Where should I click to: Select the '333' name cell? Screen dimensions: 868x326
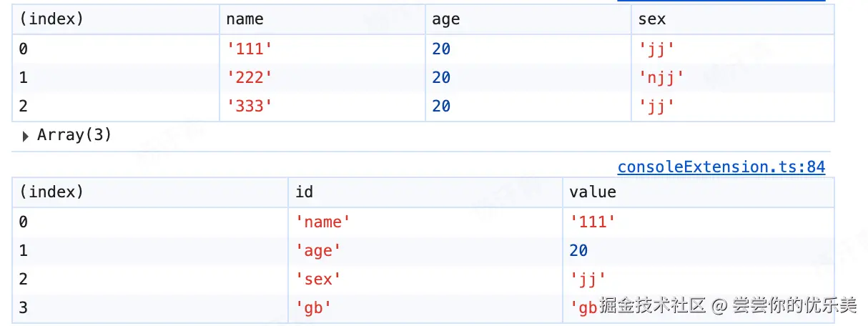250,106
